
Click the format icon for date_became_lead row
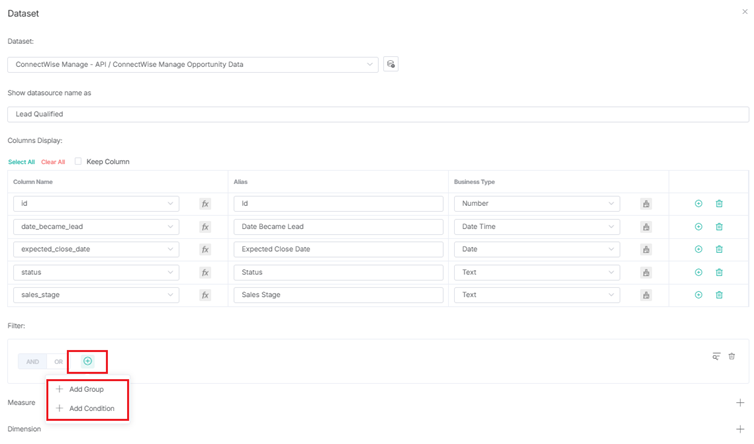646,226
